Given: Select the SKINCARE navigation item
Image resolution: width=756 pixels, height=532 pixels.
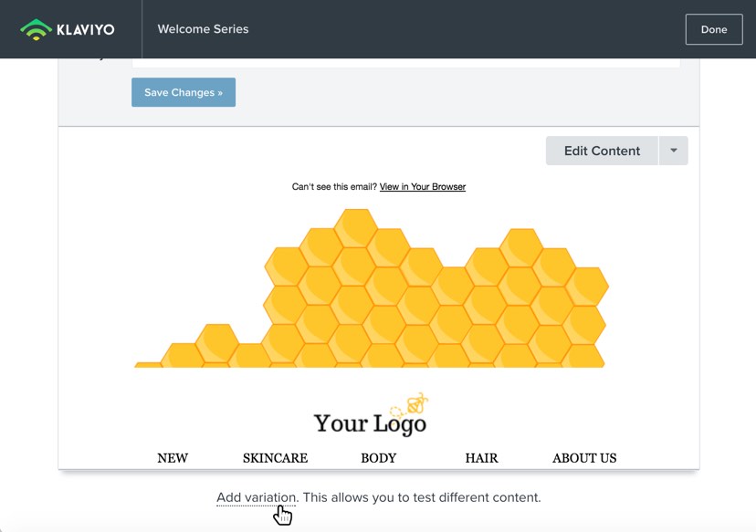Looking at the screenshot, I should click(275, 458).
